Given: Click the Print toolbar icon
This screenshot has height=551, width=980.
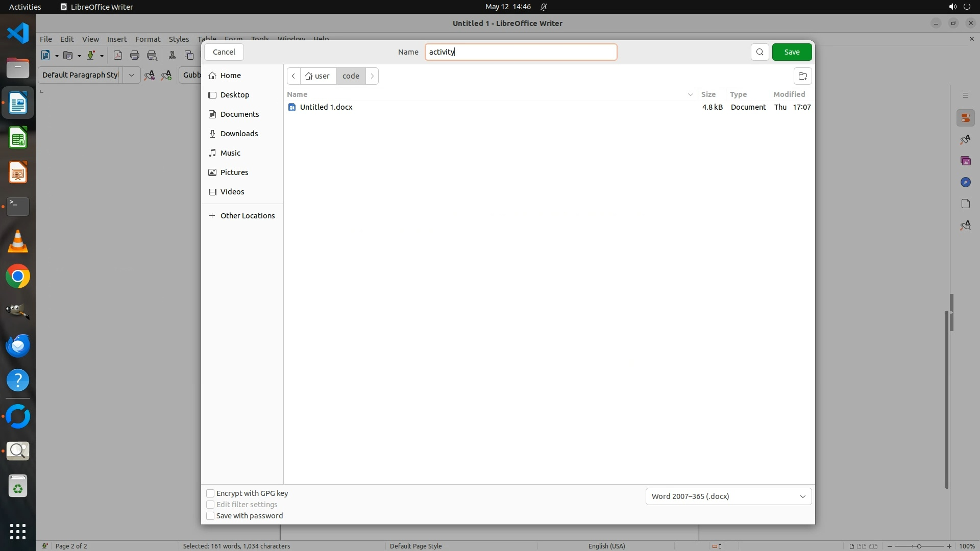Looking at the screenshot, I should [135, 56].
